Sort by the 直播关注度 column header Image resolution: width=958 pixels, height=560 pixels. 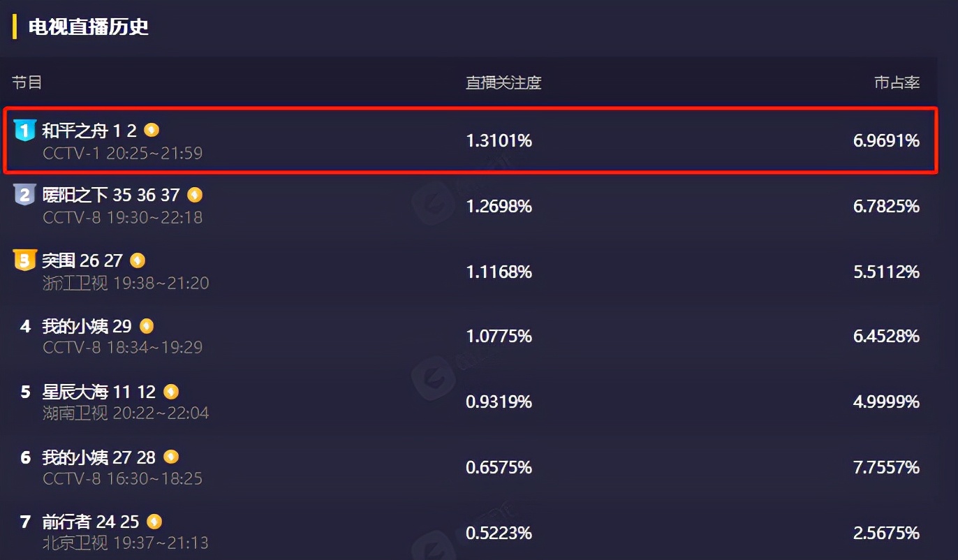[x=503, y=83]
